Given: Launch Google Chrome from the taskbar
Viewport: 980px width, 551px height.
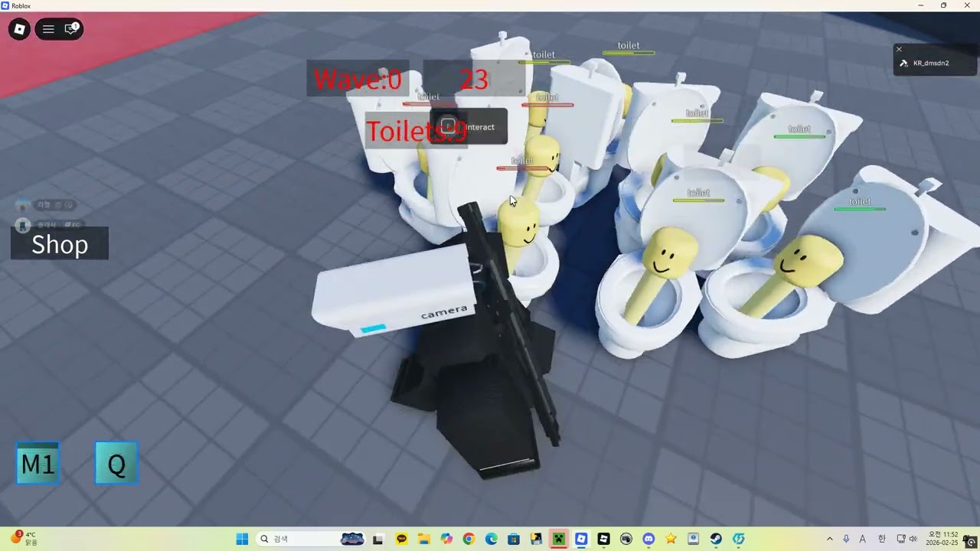Looking at the screenshot, I should [469, 540].
